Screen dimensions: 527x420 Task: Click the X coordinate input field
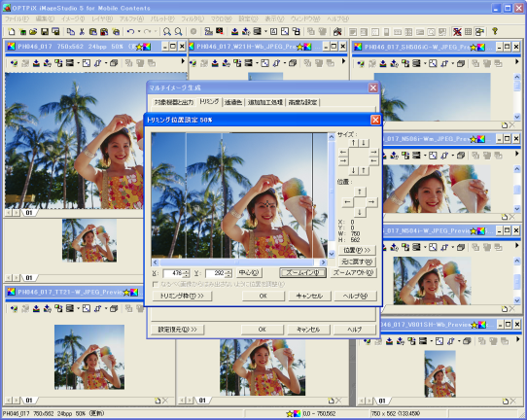click(x=173, y=273)
